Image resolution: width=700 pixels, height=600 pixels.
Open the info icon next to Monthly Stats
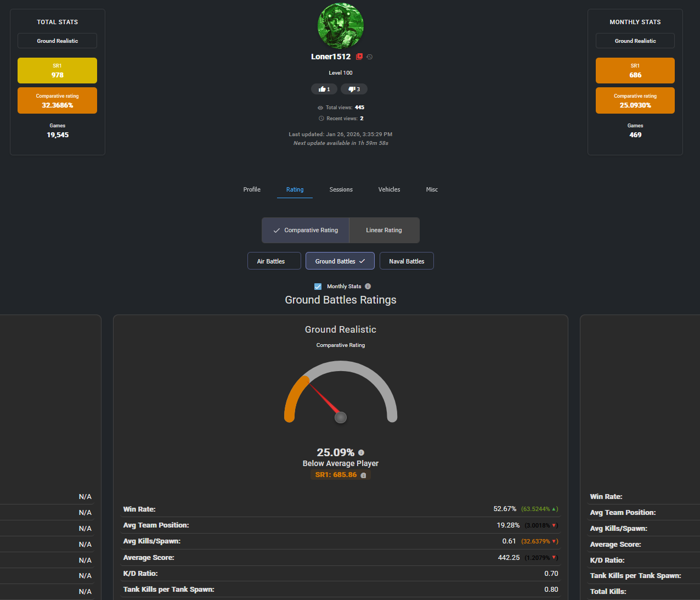[368, 286]
